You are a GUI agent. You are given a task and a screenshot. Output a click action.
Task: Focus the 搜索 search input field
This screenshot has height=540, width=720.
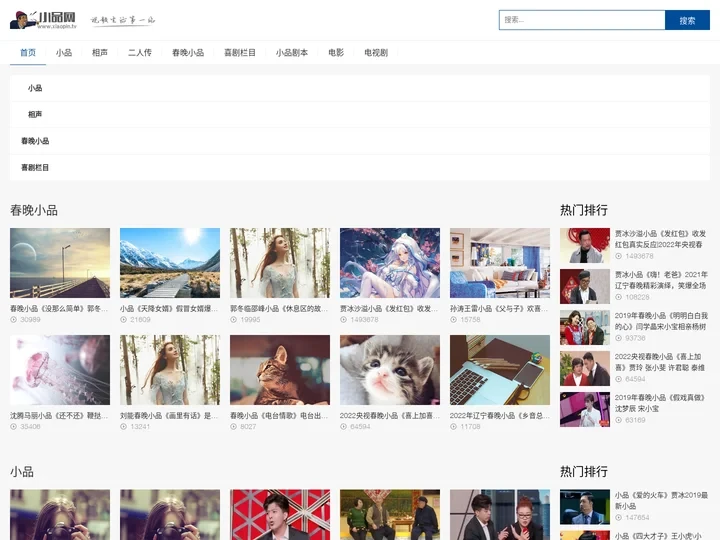[x=582, y=20]
